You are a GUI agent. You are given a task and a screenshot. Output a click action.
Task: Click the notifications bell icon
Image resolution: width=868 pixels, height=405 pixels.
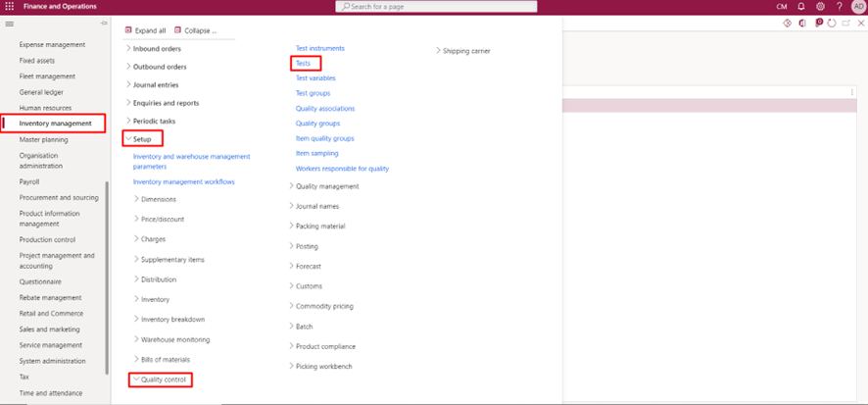tap(801, 6)
